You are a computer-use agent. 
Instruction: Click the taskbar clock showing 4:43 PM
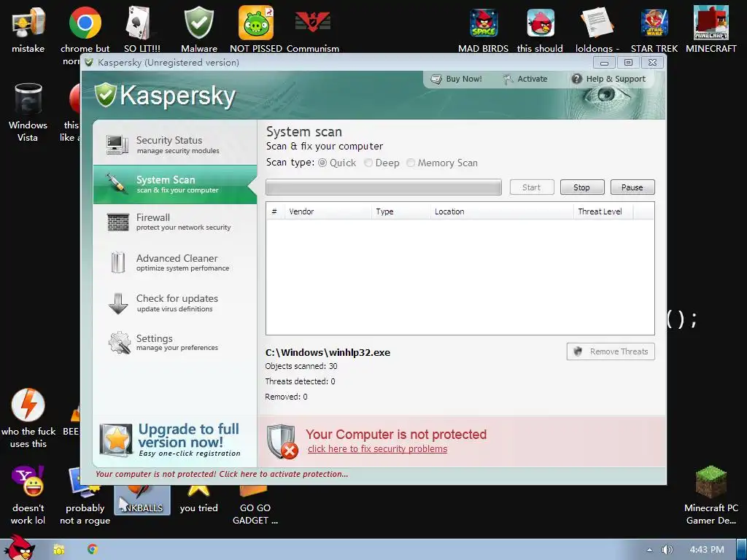(707, 550)
